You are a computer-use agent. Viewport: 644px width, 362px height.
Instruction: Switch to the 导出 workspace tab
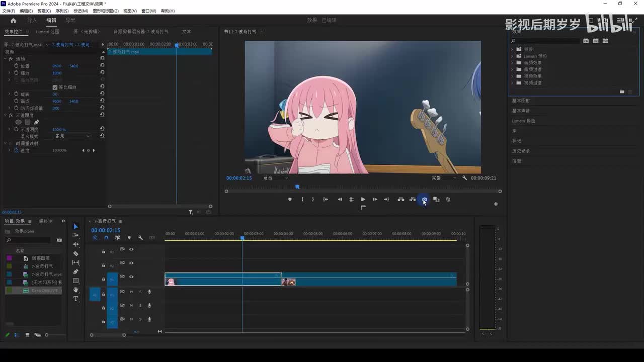[x=70, y=21]
